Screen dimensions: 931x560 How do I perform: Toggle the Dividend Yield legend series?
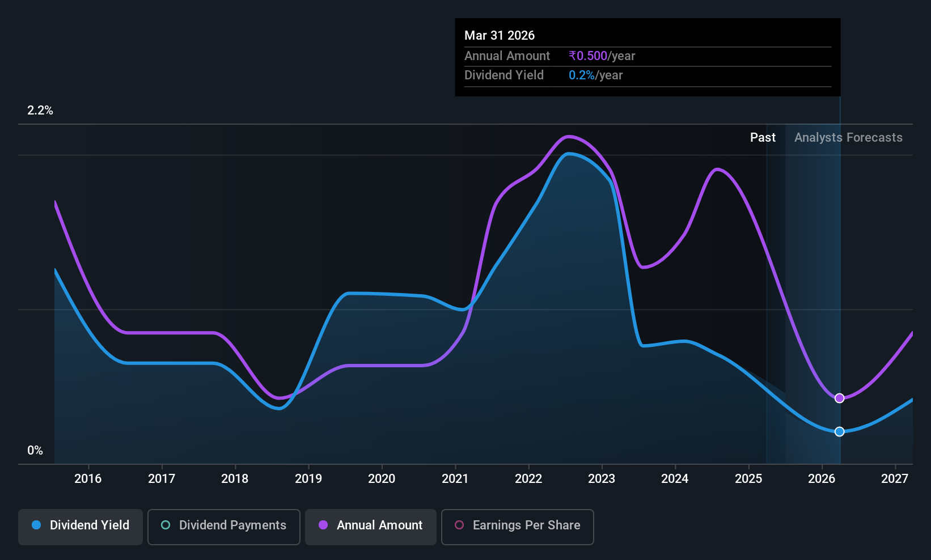click(80, 527)
